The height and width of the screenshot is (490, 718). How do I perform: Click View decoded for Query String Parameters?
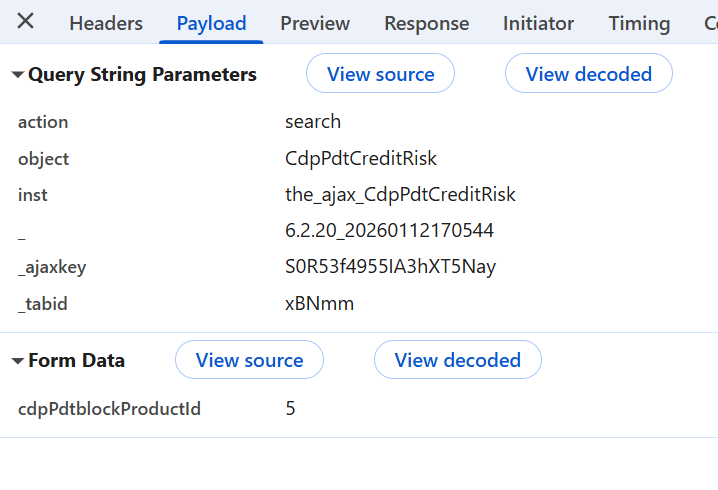(588, 74)
